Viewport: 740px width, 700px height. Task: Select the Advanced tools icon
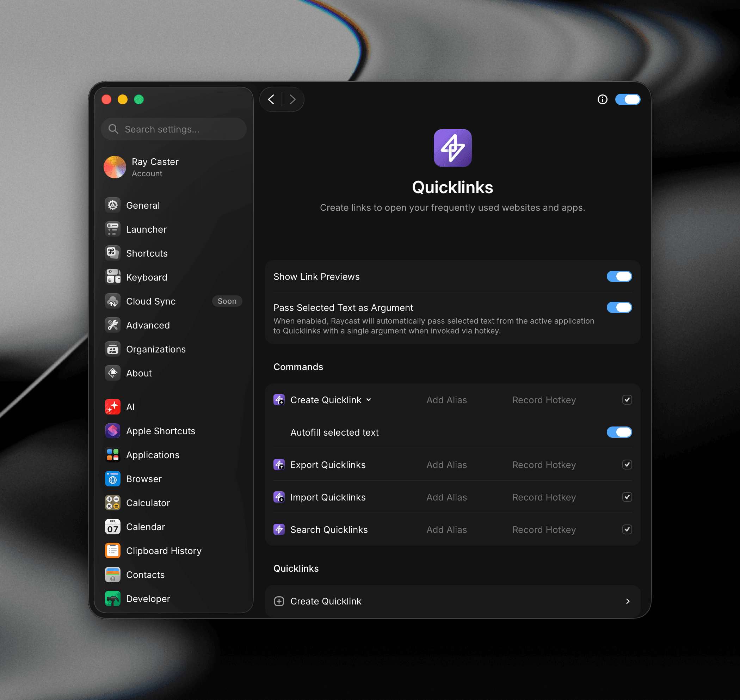click(x=113, y=325)
